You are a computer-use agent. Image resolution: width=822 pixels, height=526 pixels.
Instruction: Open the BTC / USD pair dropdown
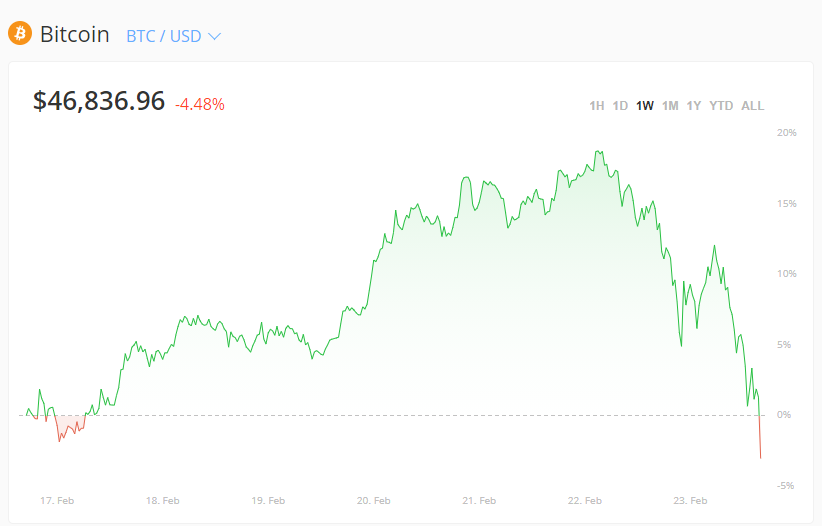tap(163, 36)
